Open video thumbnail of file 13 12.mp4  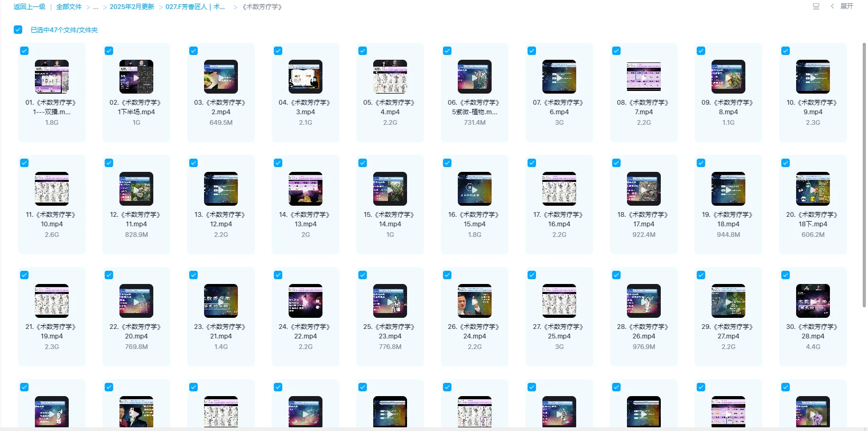click(221, 189)
